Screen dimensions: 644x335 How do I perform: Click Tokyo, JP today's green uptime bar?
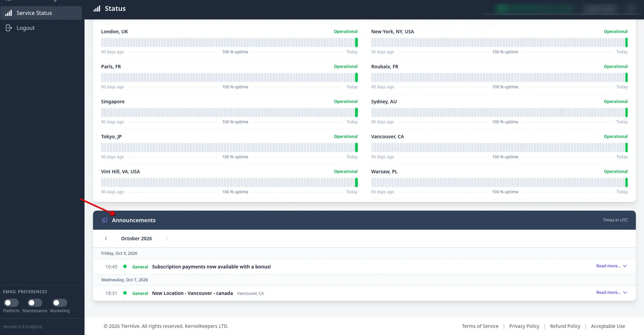356,147
